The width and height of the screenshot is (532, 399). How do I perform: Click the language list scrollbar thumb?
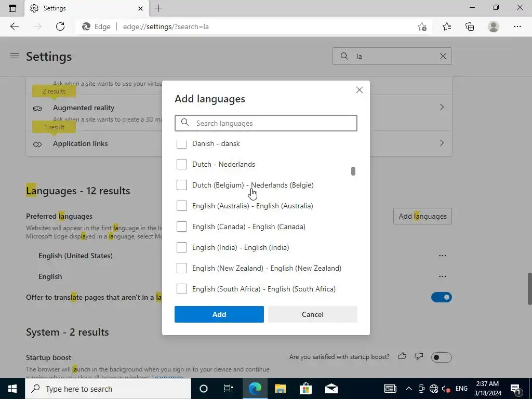(x=353, y=171)
